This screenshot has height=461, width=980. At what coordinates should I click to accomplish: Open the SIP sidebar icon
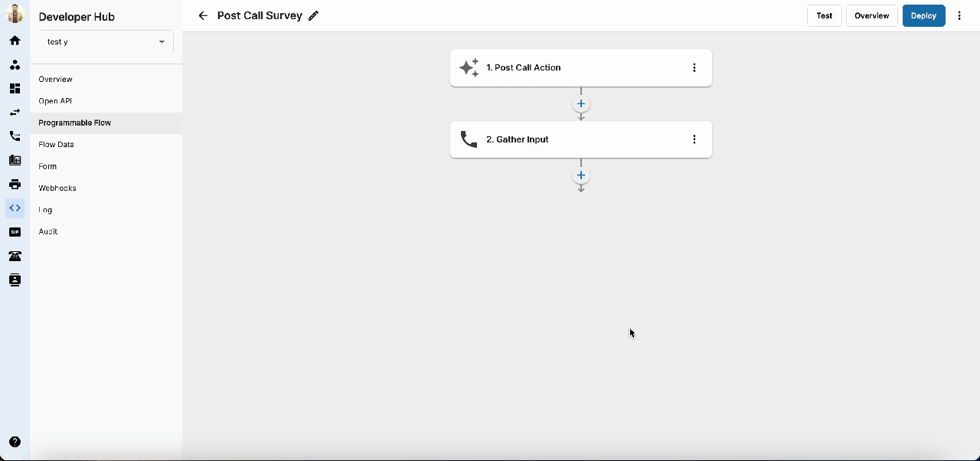point(15,231)
